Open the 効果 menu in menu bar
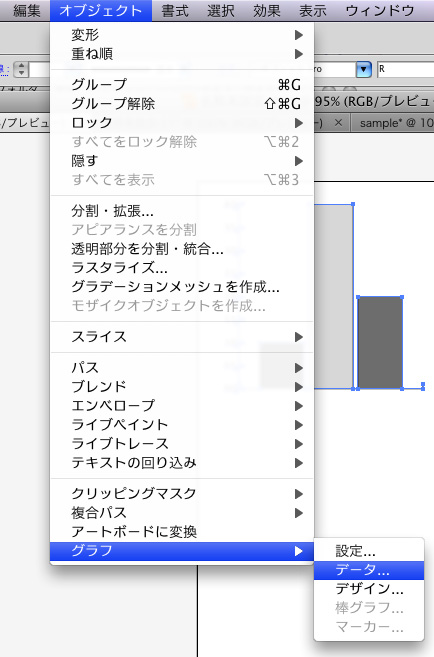434x657 pixels. tap(266, 10)
